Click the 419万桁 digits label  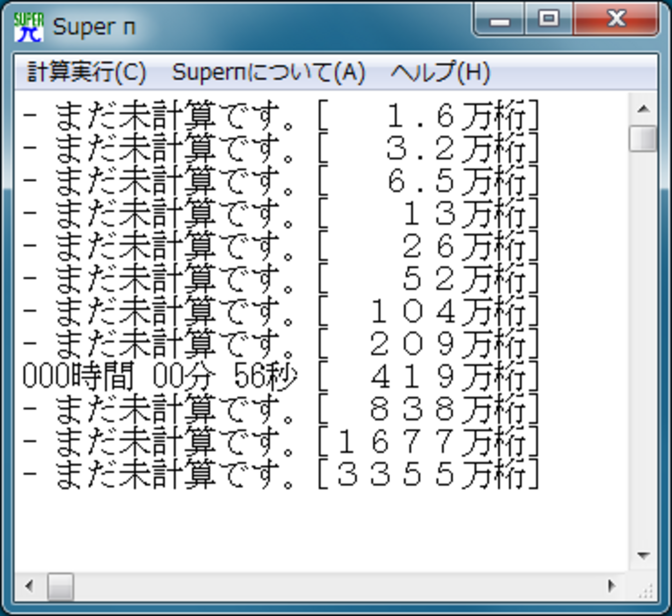(429, 376)
